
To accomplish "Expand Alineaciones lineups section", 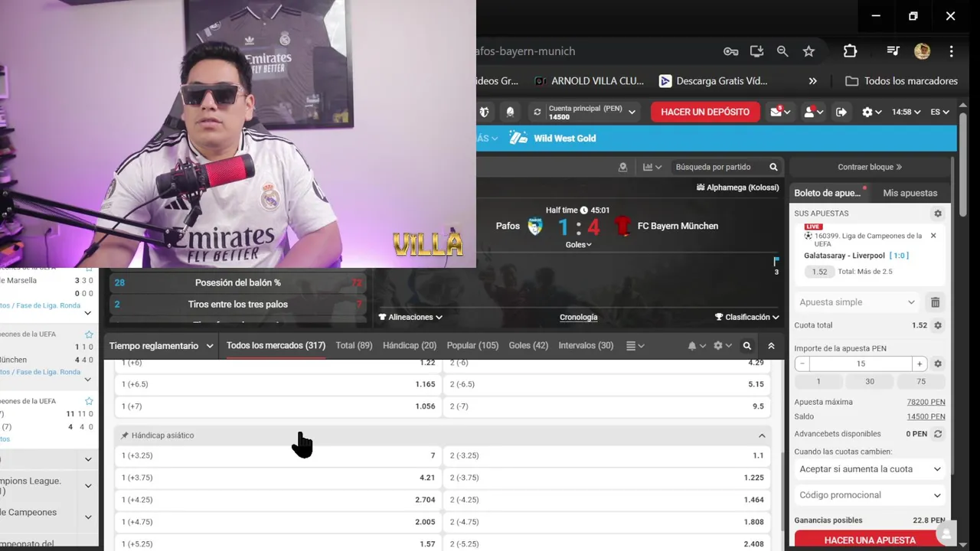I will pos(410,317).
